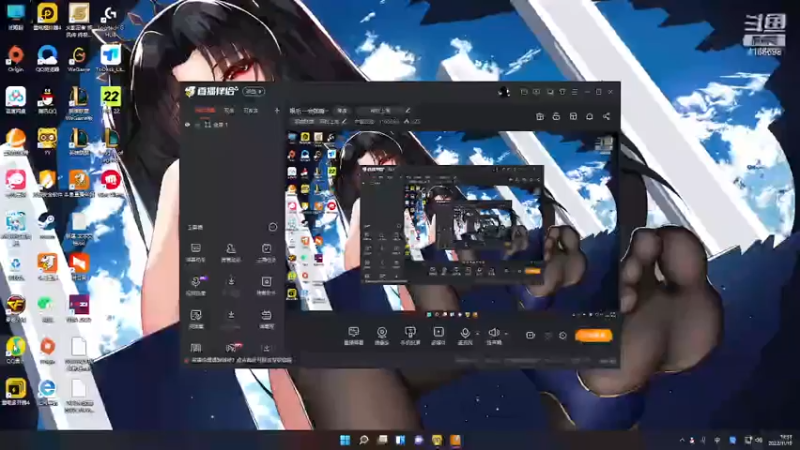
Task: Open the gear settings icon in bottom bar
Action: [563, 335]
